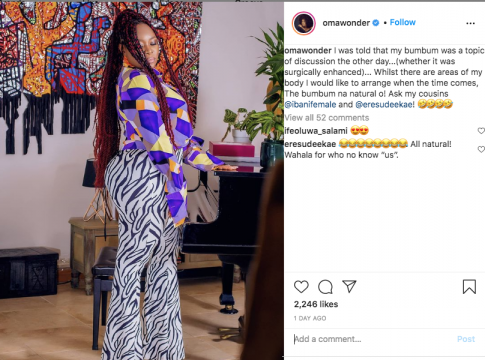Like ifeoluwa_salami's comment heart
The height and width of the screenshot is (360, 485).
point(481,131)
